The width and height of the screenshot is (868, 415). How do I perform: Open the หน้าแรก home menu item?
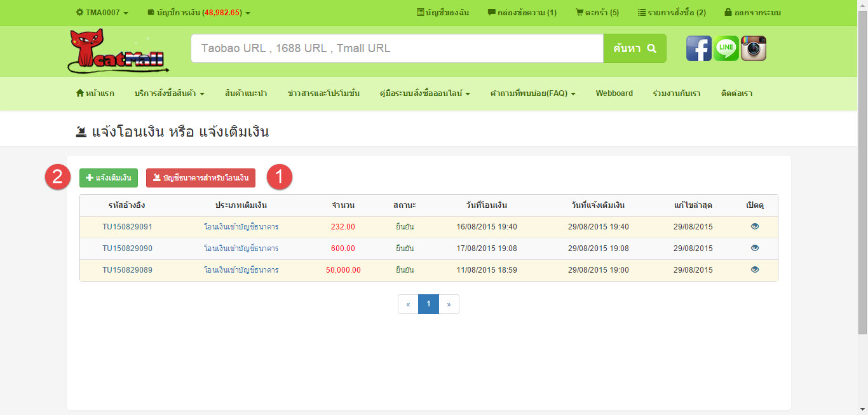[x=95, y=93]
